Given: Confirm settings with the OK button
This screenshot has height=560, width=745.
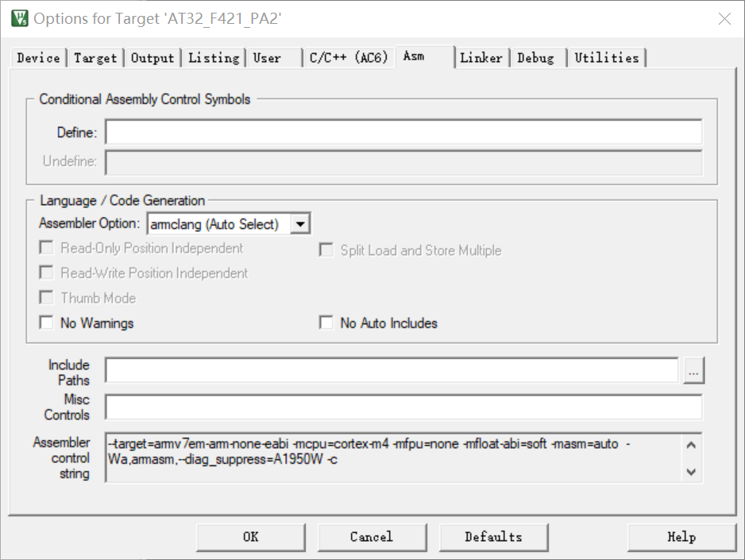Looking at the screenshot, I should 251,537.
